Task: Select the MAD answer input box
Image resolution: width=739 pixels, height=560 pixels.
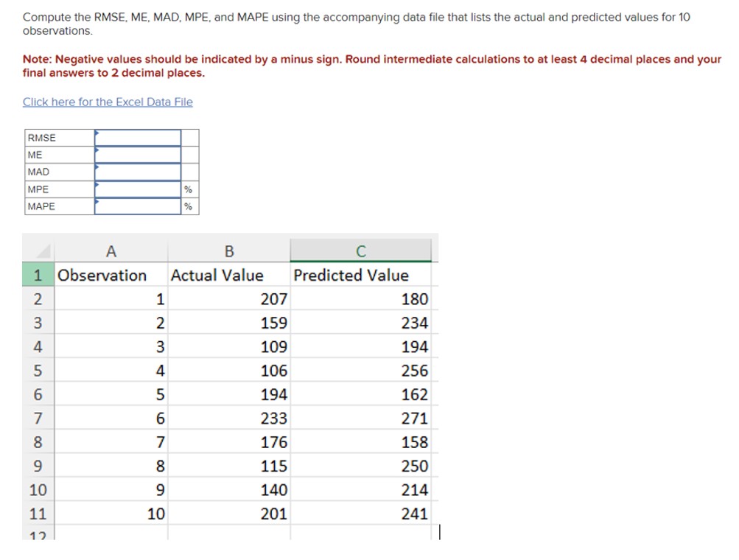Action: [136, 171]
